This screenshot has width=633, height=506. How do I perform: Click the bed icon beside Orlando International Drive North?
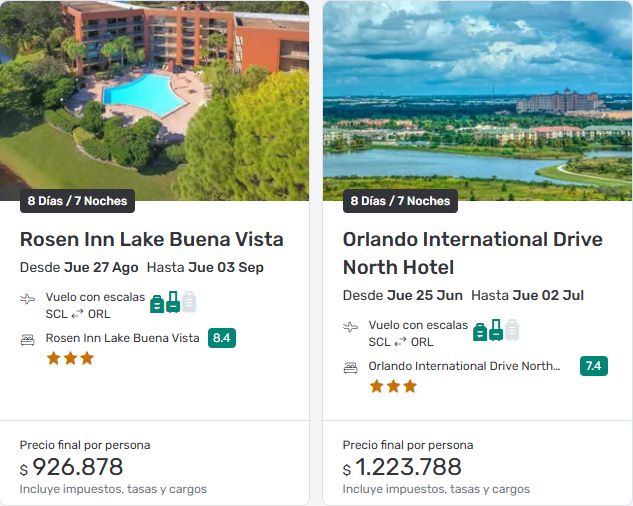(x=350, y=367)
